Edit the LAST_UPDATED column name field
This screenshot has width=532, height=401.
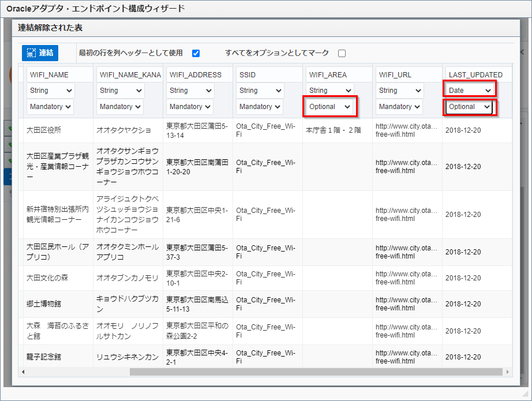click(x=477, y=74)
